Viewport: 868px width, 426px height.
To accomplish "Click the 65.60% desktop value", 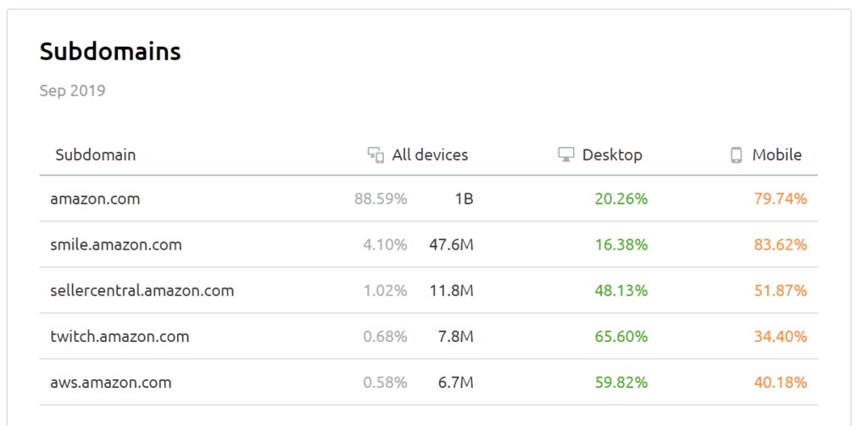I will [x=621, y=336].
